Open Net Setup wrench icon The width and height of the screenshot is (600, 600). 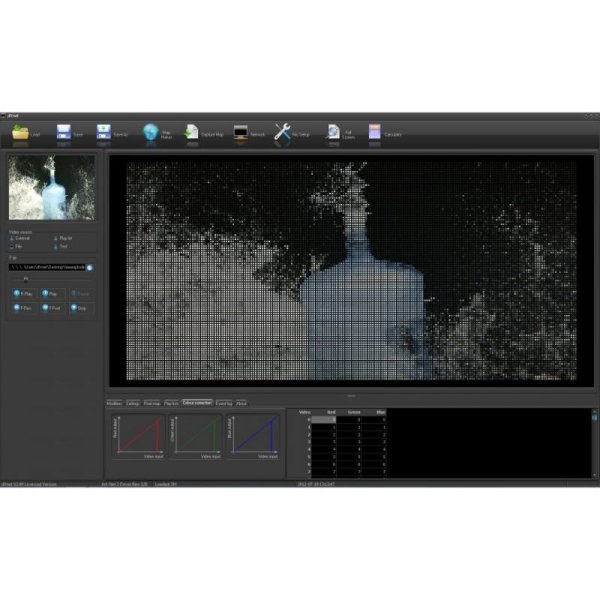(x=282, y=132)
